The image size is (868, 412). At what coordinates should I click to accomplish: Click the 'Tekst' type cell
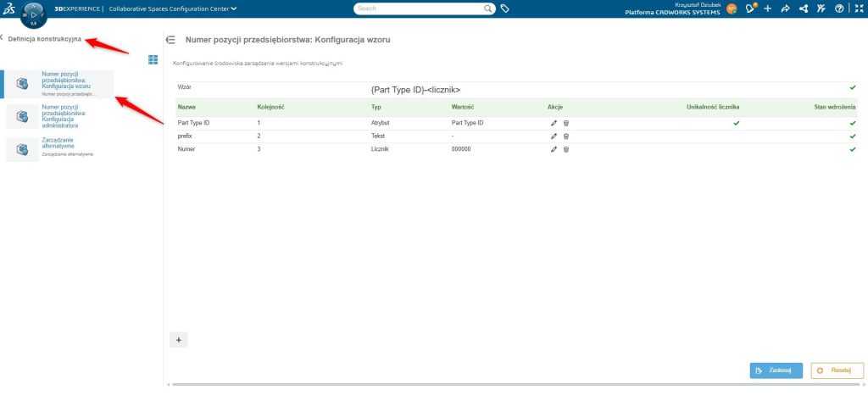pyautogui.click(x=379, y=136)
